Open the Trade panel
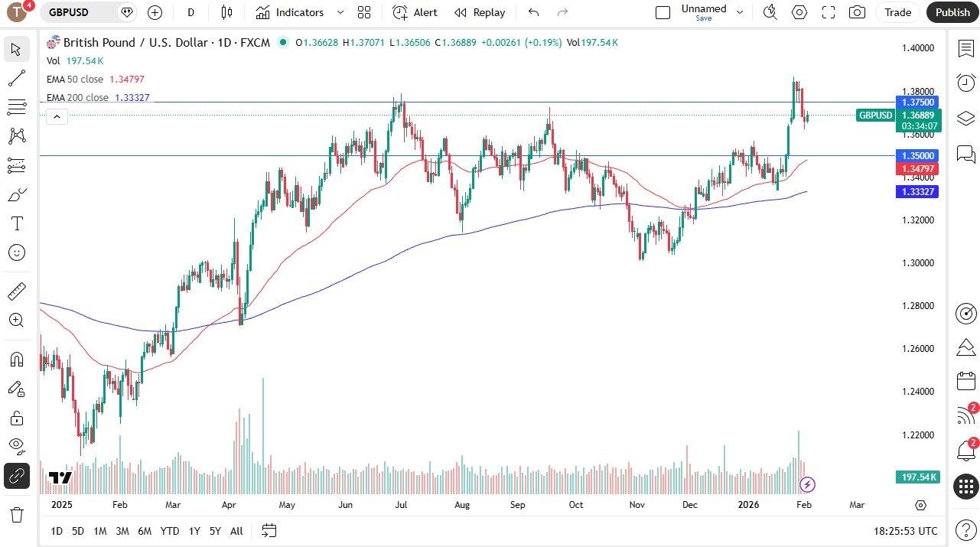This screenshot has height=547, width=980. coord(897,12)
